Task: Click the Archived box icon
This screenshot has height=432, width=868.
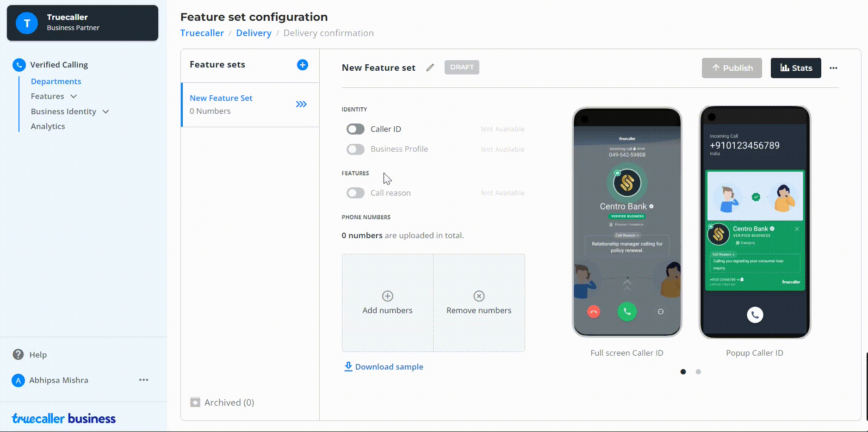Action: point(195,402)
